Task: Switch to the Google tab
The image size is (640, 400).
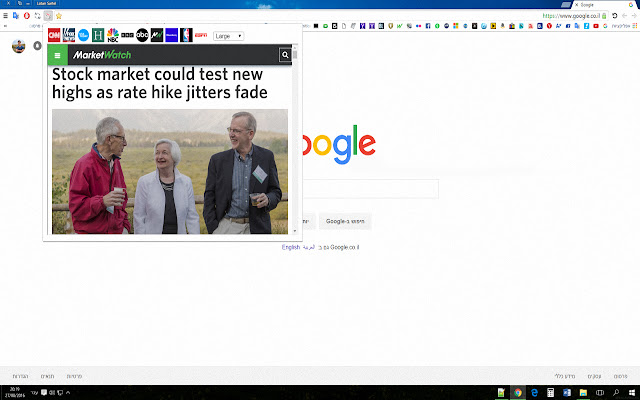Action: click(604, 5)
